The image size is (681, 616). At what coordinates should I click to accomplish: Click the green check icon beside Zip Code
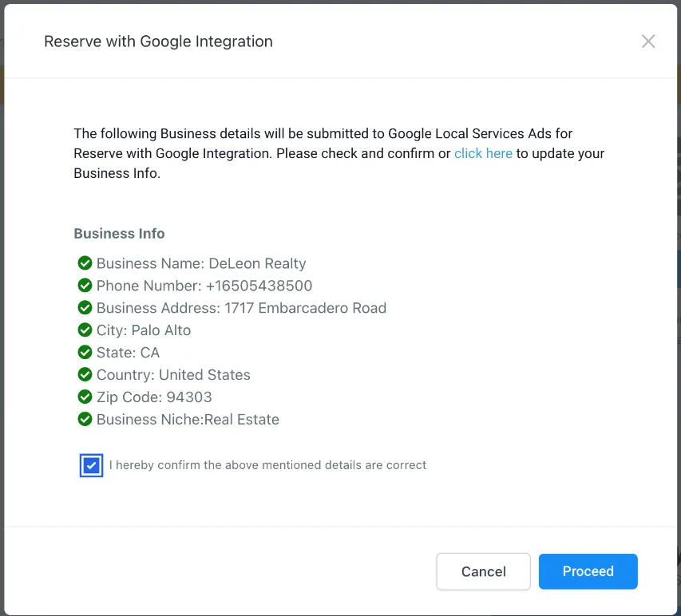click(85, 397)
